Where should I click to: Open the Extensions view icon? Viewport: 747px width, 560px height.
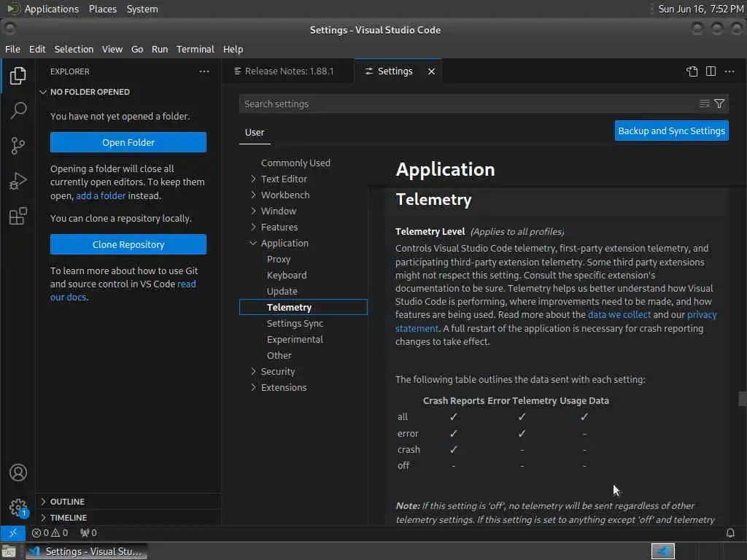pyautogui.click(x=18, y=216)
